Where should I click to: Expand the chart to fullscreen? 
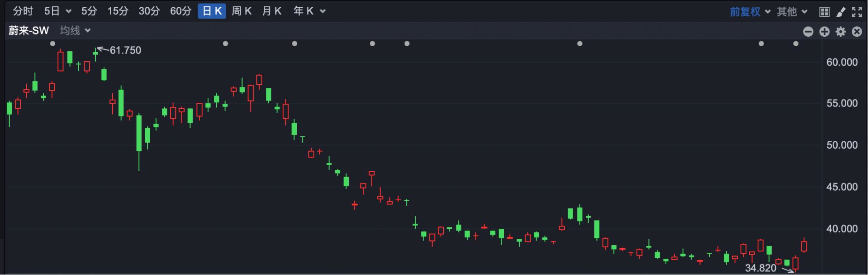point(857,12)
